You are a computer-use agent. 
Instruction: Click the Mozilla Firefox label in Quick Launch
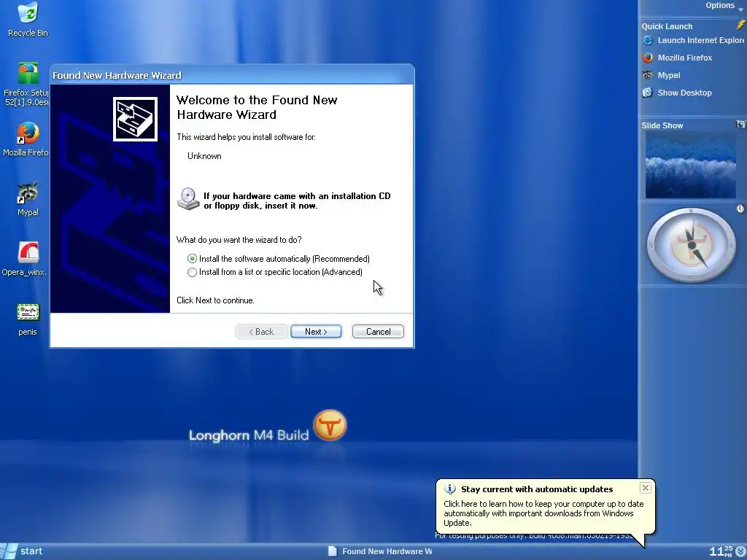[x=684, y=58]
